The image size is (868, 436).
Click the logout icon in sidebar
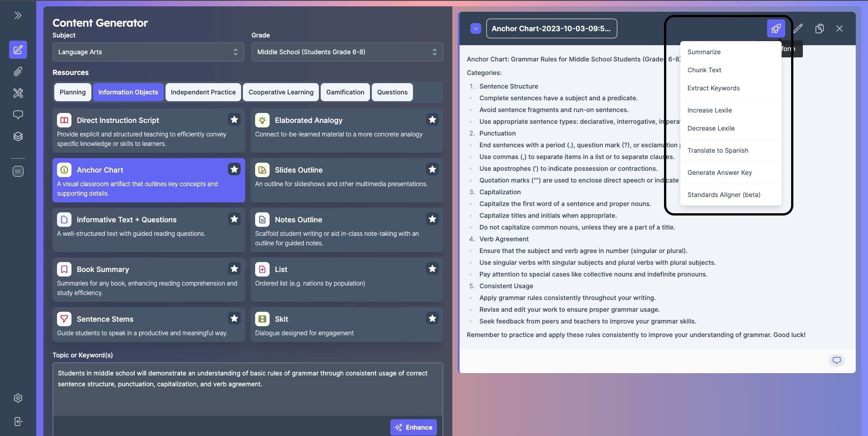coord(18,422)
